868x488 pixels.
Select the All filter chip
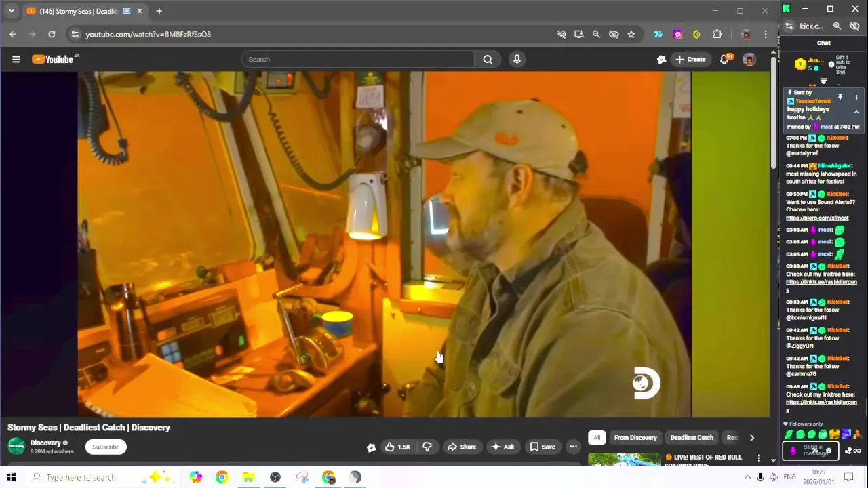click(597, 437)
